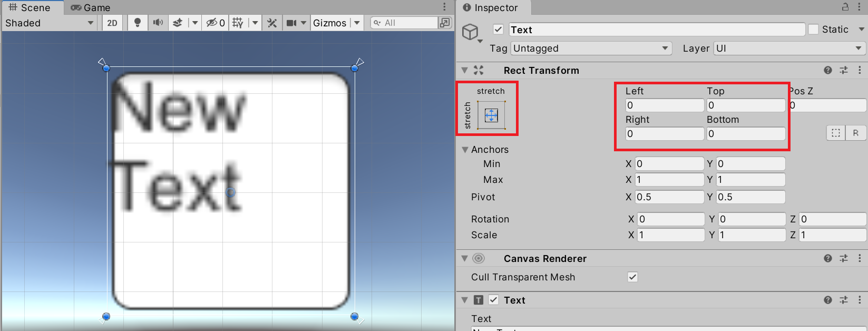Viewport: 868px width, 331px height.
Task: Open Rect Transform help reference icon
Action: (x=828, y=70)
